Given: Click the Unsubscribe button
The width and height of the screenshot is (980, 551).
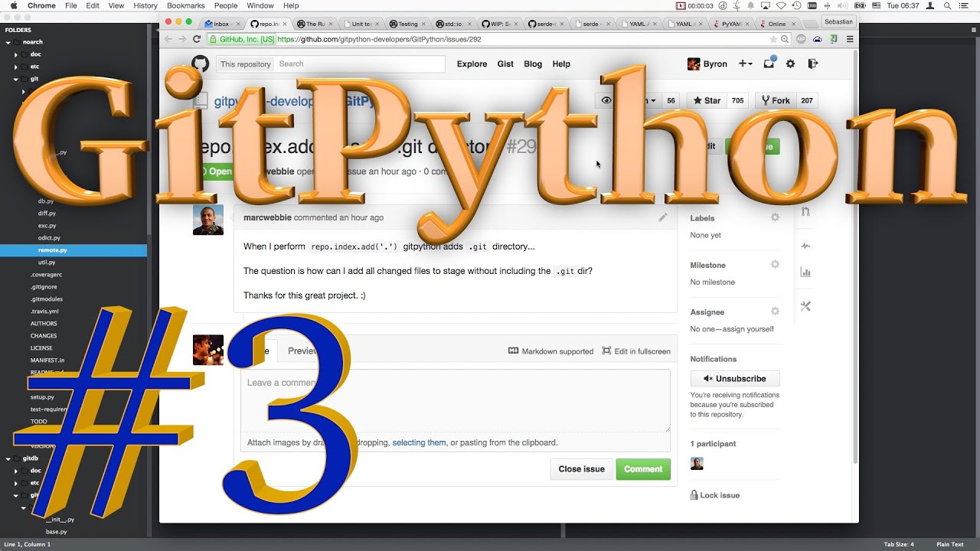Looking at the screenshot, I should [x=735, y=379].
